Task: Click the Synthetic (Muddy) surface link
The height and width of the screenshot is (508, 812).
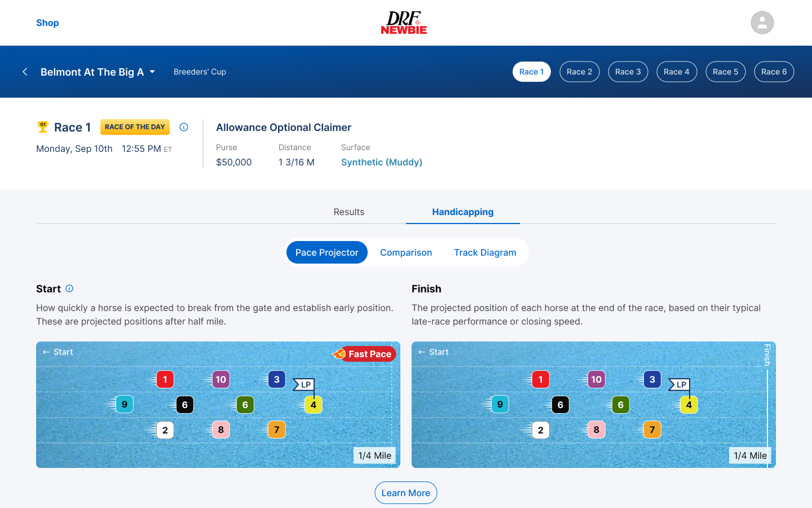Action: [382, 162]
